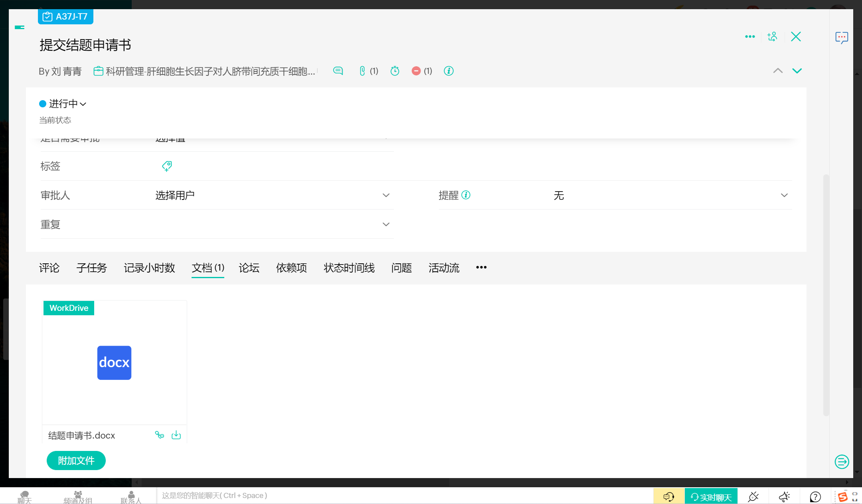Download 结题申请书.docx with download icon
Image resolution: width=862 pixels, height=504 pixels.
[176, 435]
